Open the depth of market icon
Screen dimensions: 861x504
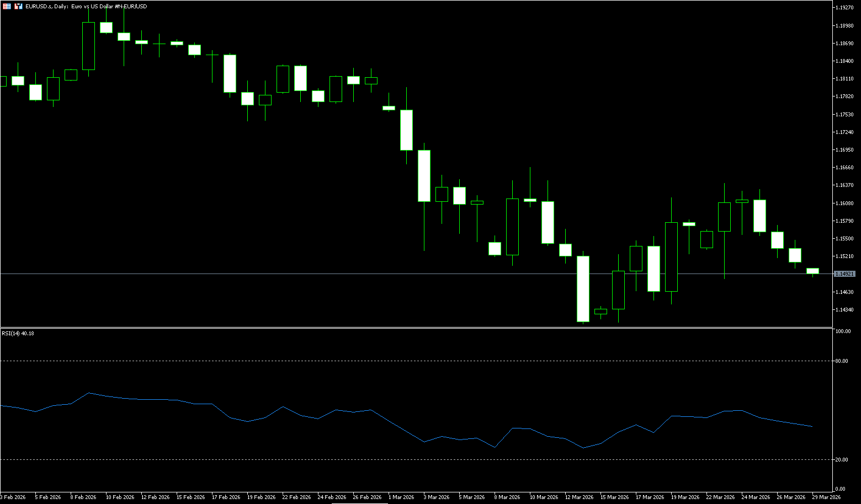(x=18, y=6)
